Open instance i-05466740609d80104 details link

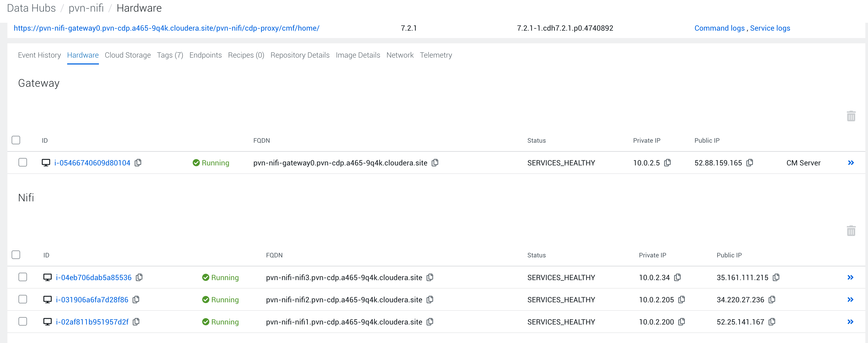tap(92, 163)
